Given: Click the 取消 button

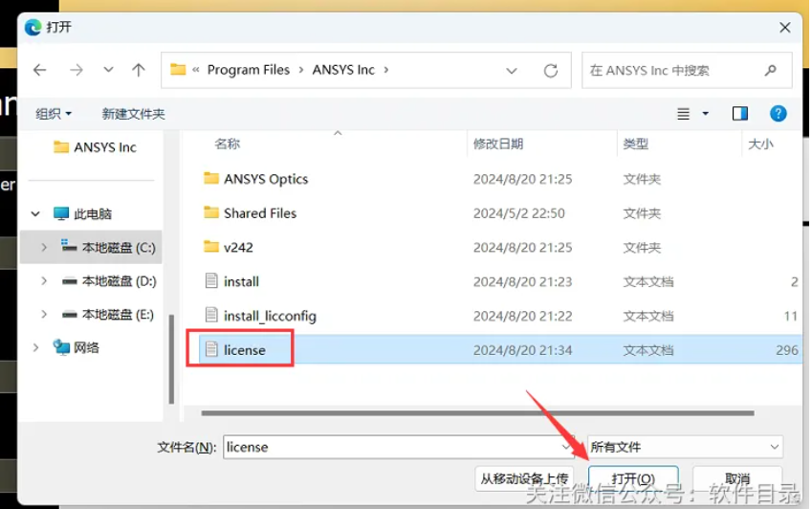Looking at the screenshot, I should click(x=737, y=478).
